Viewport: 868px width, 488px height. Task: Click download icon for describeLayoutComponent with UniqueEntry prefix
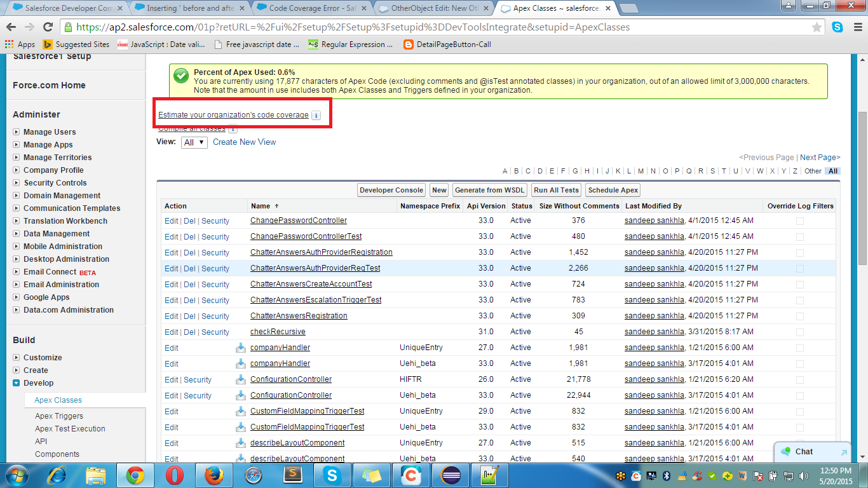(x=240, y=443)
